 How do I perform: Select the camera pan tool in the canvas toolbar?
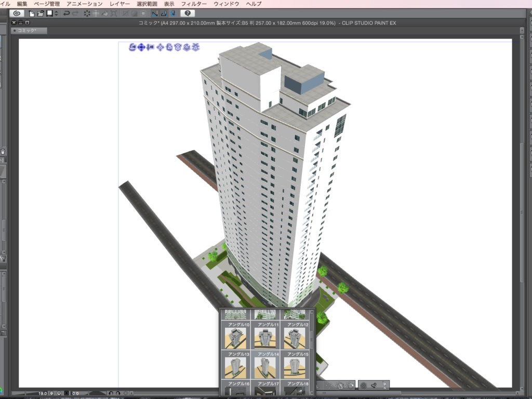pos(141,47)
